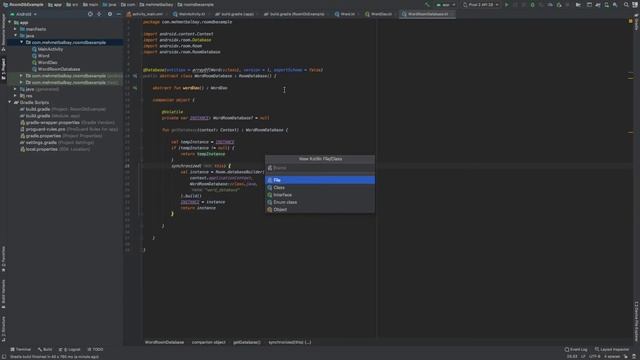Click gutter icon beside wordDao() function

(135, 88)
